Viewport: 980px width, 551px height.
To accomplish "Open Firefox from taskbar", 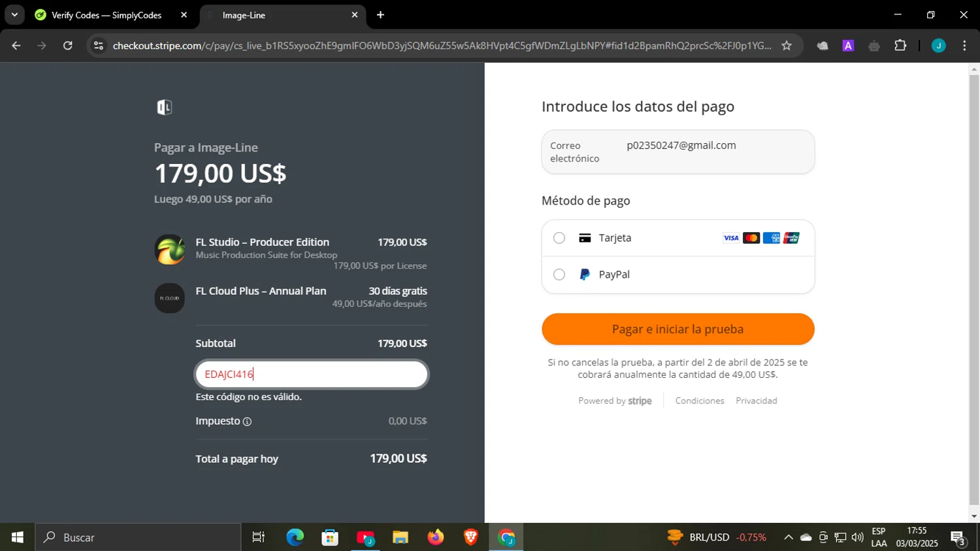I will click(436, 537).
